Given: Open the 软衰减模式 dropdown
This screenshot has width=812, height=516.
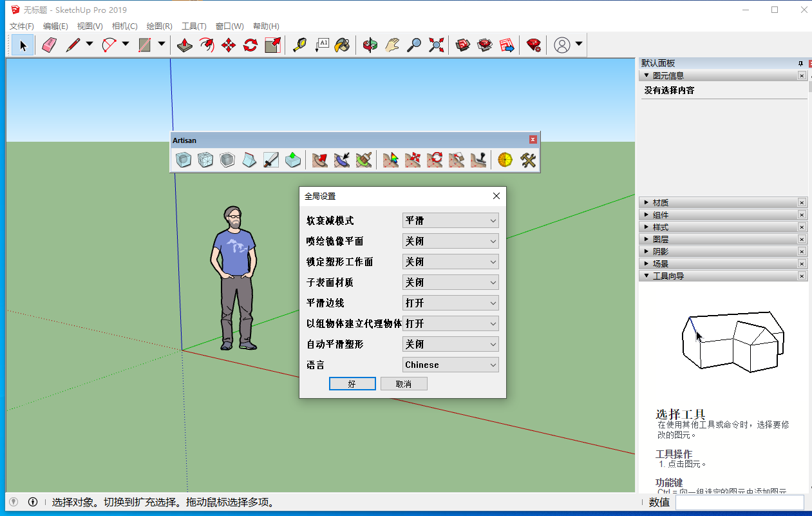Looking at the screenshot, I should [450, 220].
